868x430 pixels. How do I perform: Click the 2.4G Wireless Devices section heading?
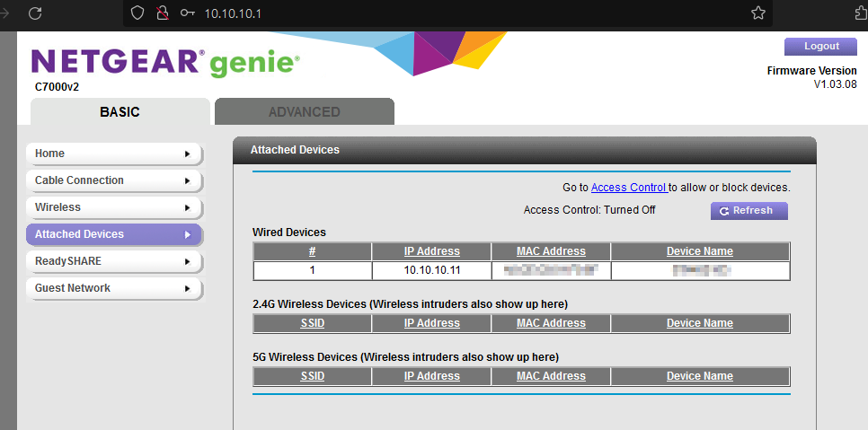pyautogui.click(x=411, y=304)
